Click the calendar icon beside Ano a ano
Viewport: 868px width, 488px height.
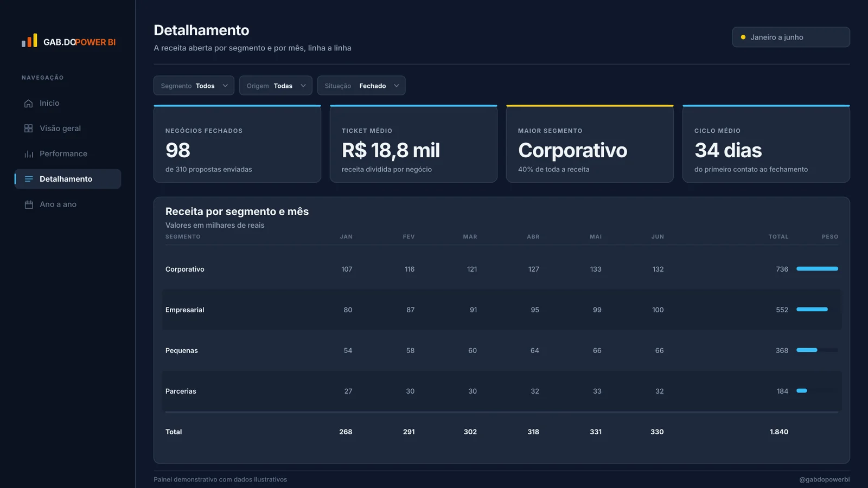pyautogui.click(x=29, y=204)
